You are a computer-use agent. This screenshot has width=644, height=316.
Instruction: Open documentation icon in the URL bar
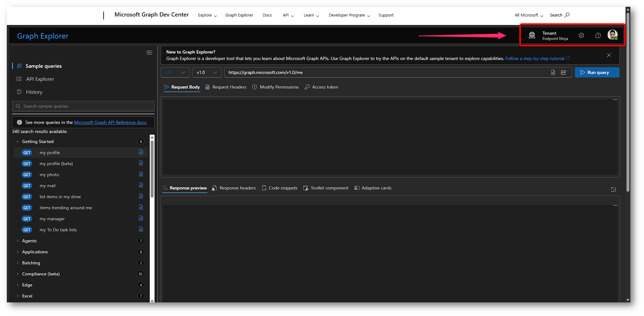(x=553, y=72)
